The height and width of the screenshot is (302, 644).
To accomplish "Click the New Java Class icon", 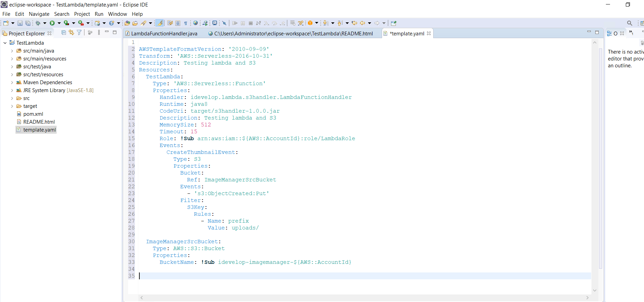I will pyautogui.click(x=112, y=23).
